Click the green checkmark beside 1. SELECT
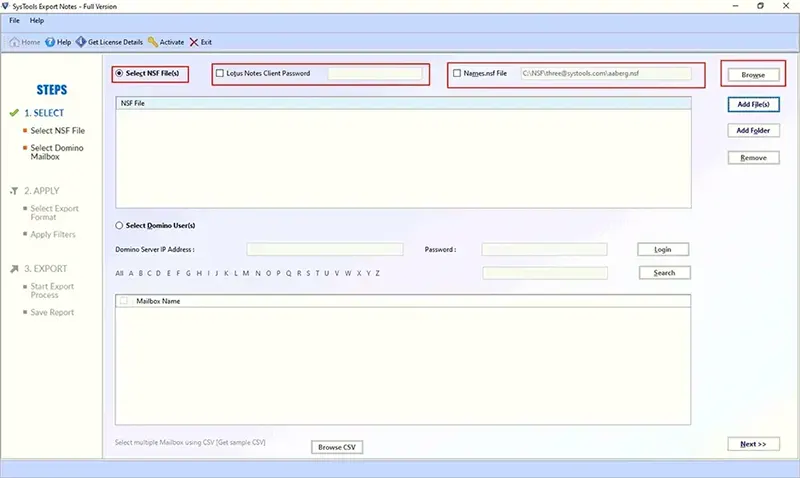The width and height of the screenshot is (800, 478). tap(14, 113)
